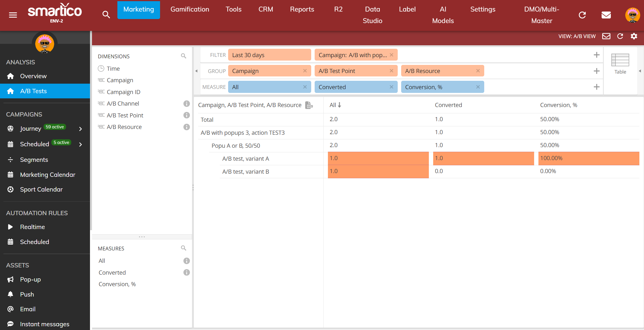Add a new filter with plus button
Screen dimensions: 644x330
pyautogui.click(x=597, y=55)
